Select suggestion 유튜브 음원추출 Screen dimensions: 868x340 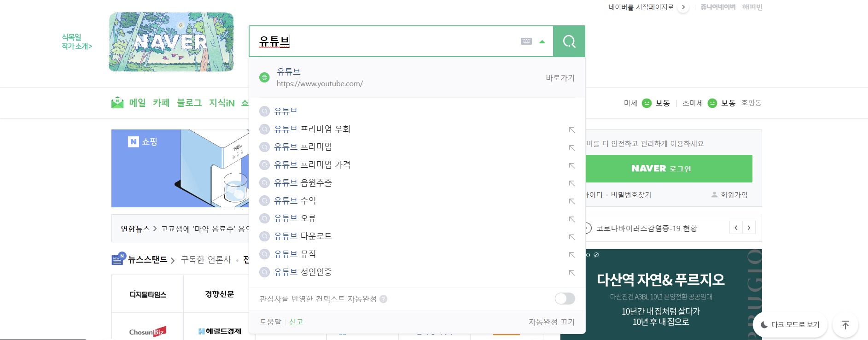pyautogui.click(x=303, y=182)
